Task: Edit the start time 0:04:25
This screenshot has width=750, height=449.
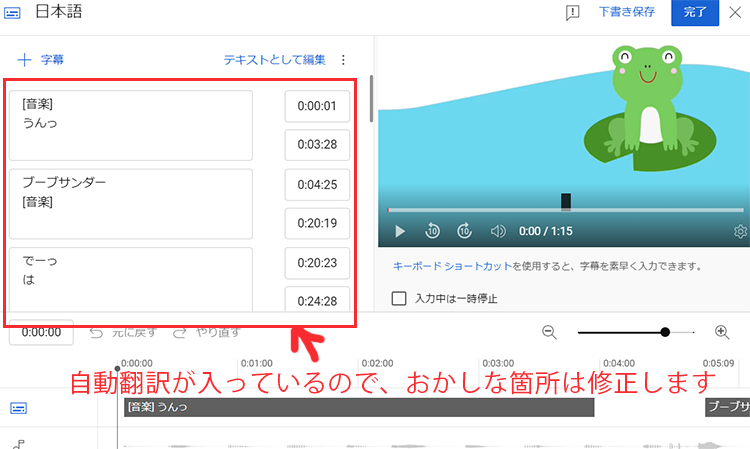Action: tap(317, 185)
